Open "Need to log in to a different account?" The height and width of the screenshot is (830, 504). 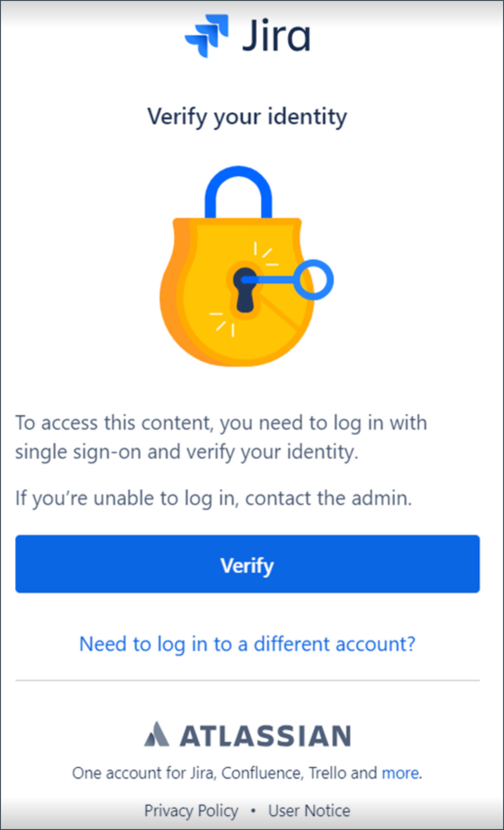click(247, 644)
